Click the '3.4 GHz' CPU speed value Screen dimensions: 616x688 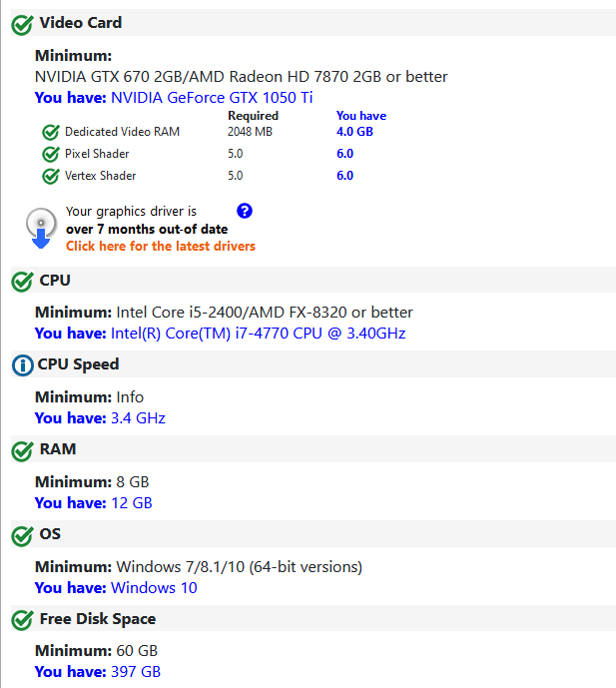click(138, 418)
